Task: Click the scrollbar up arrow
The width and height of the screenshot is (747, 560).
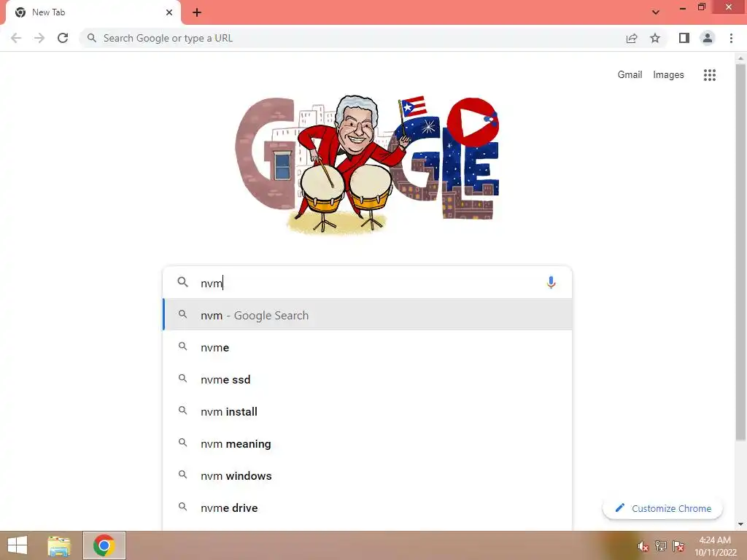Action: (x=740, y=58)
